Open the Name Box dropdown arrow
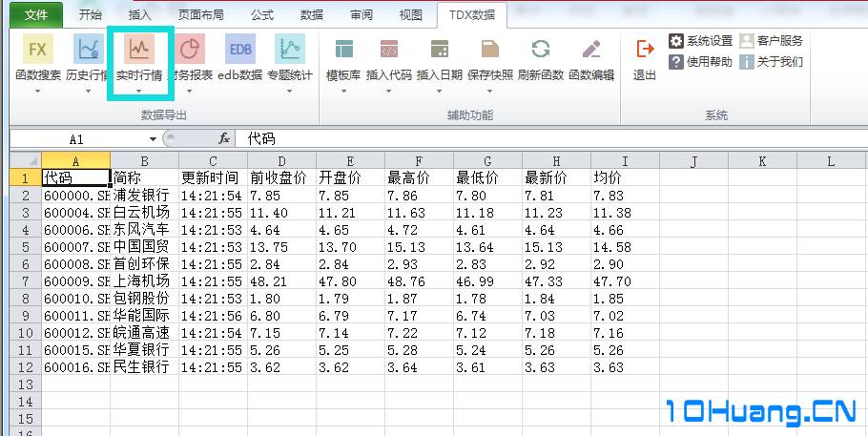 [154, 139]
